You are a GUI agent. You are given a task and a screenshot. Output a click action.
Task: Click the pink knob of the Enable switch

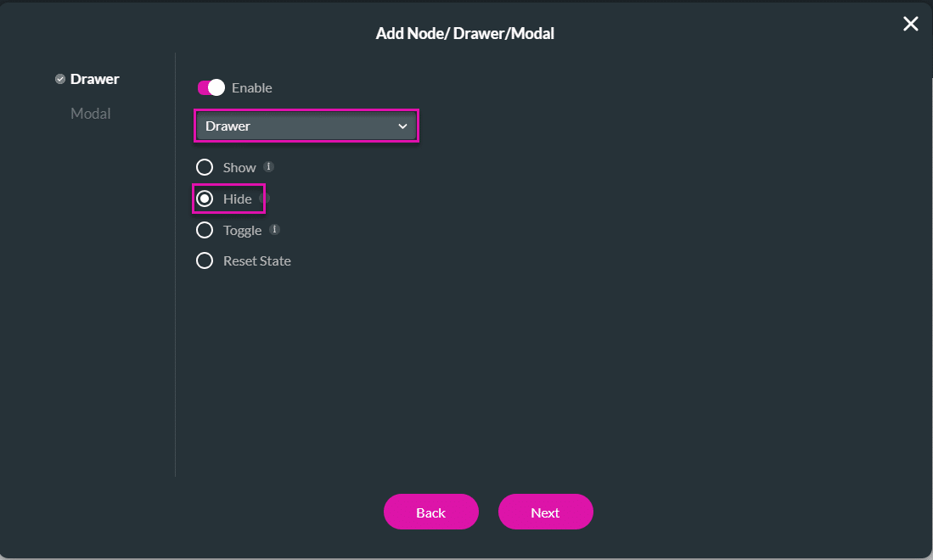pos(216,87)
